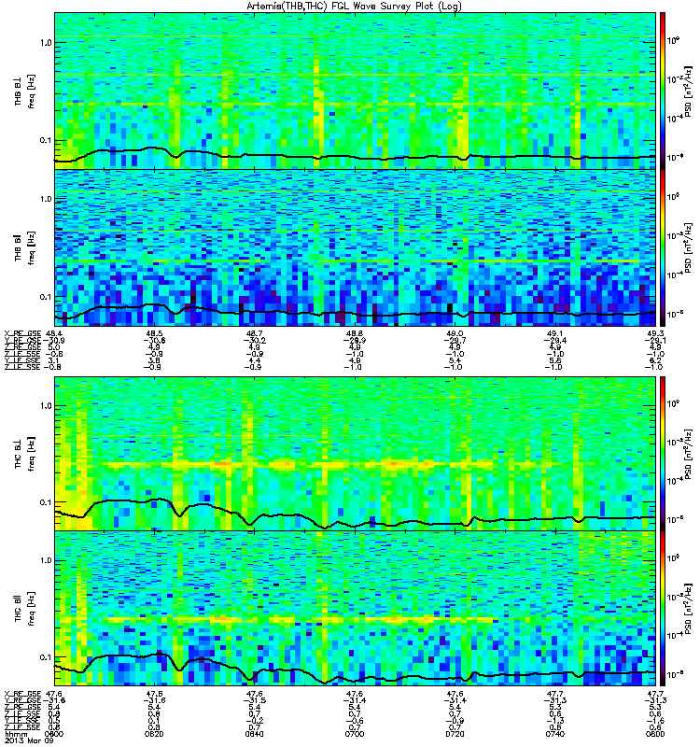Click the third panel's THC B-perpendicular freq [Hz] axis label

pyautogui.click(x=25, y=454)
